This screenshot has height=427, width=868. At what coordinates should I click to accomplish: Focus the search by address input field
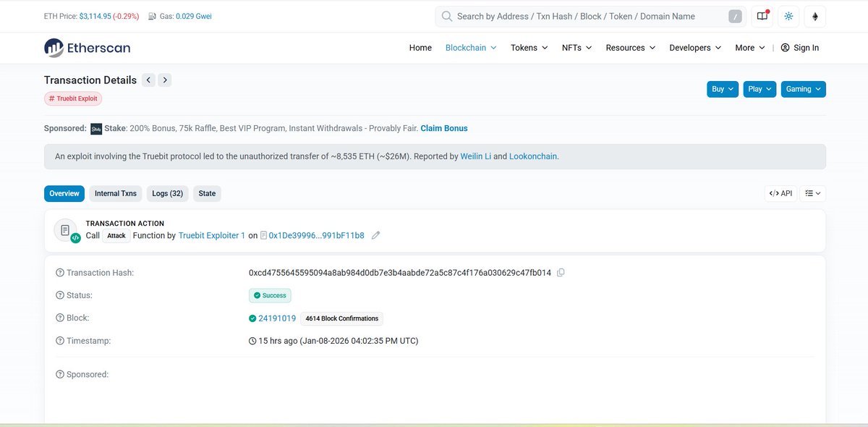click(590, 17)
